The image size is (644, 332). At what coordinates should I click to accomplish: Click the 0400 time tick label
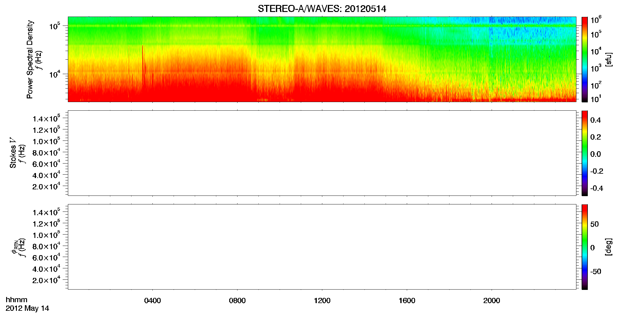click(152, 301)
